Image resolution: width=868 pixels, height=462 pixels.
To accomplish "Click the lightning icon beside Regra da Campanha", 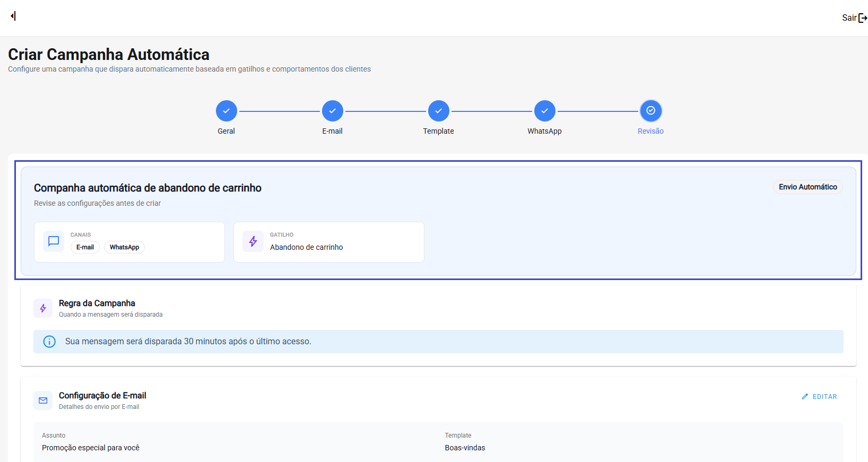I will [x=43, y=308].
